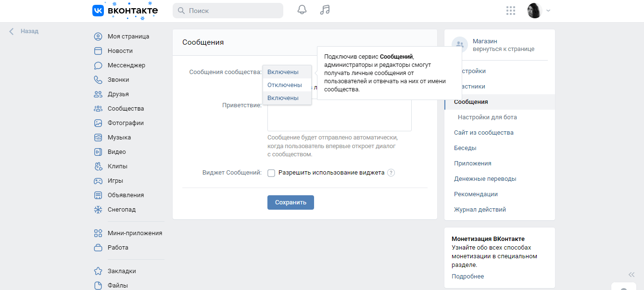The width and height of the screenshot is (644, 290).
Task: Open the Файлы document icon
Action: (x=98, y=285)
